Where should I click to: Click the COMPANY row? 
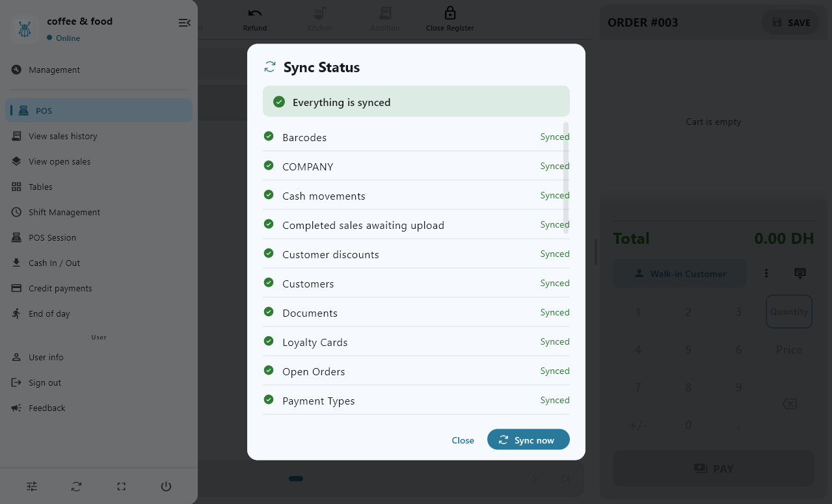[x=416, y=166]
